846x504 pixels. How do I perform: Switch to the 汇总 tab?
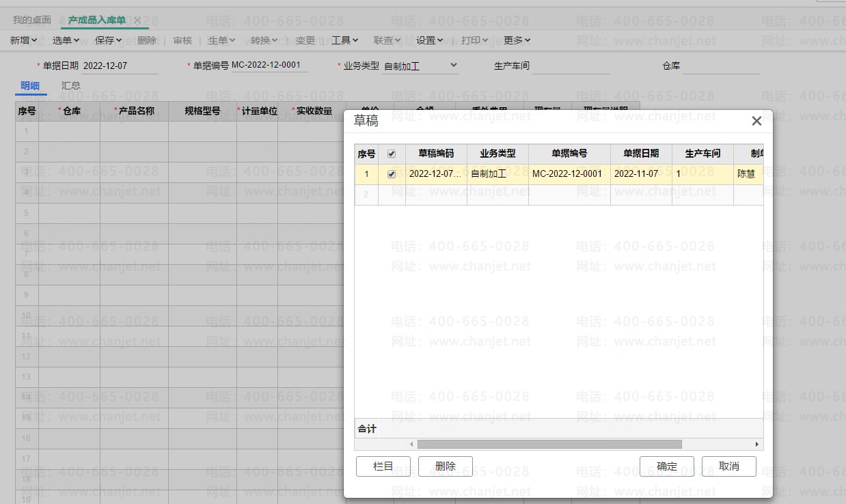click(x=71, y=86)
